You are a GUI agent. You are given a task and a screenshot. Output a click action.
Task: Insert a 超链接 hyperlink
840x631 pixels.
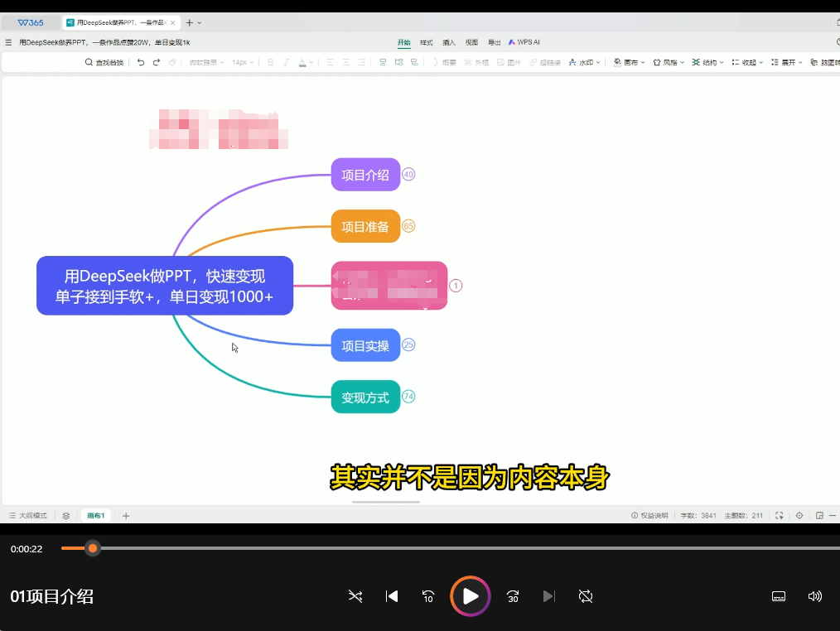[545, 62]
